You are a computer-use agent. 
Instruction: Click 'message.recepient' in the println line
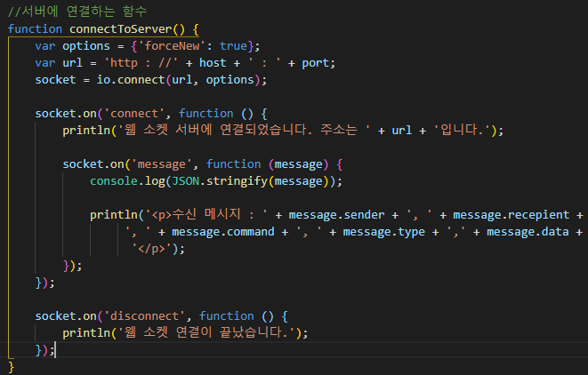pos(511,215)
